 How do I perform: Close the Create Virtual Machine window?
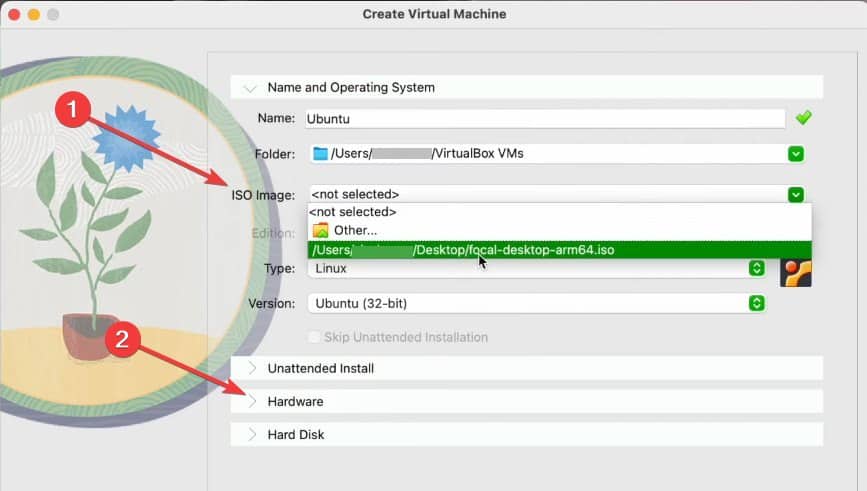(14, 14)
